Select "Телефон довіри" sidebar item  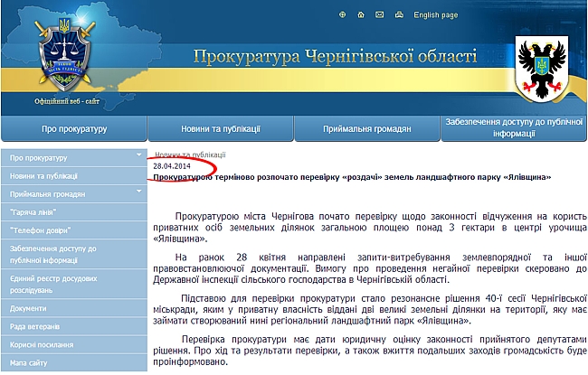click(x=39, y=230)
